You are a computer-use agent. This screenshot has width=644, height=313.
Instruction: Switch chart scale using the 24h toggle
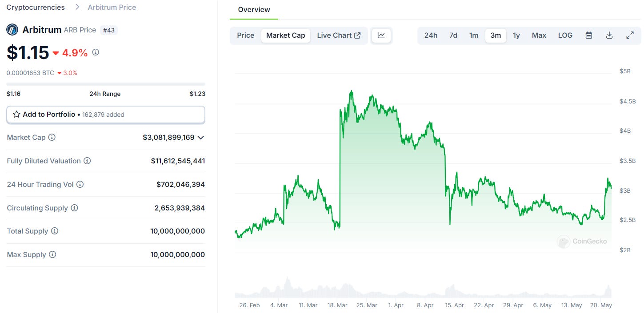click(x=430, y=35)
